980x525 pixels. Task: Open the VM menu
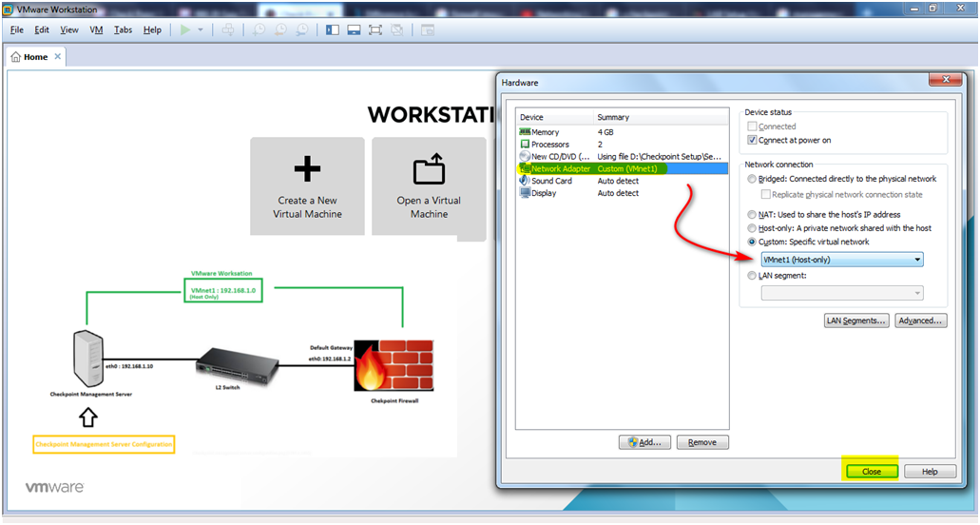[x=96, y=30]
